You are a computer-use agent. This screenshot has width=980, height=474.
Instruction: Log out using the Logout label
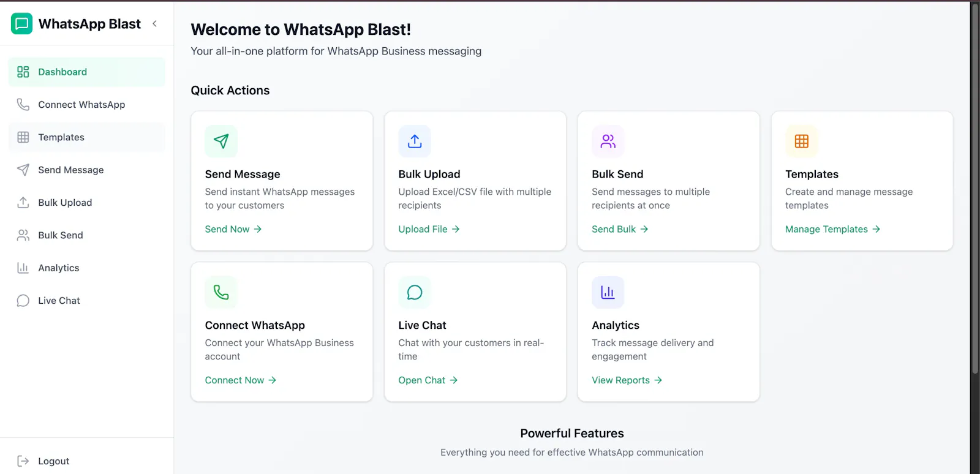pos(54,461)
